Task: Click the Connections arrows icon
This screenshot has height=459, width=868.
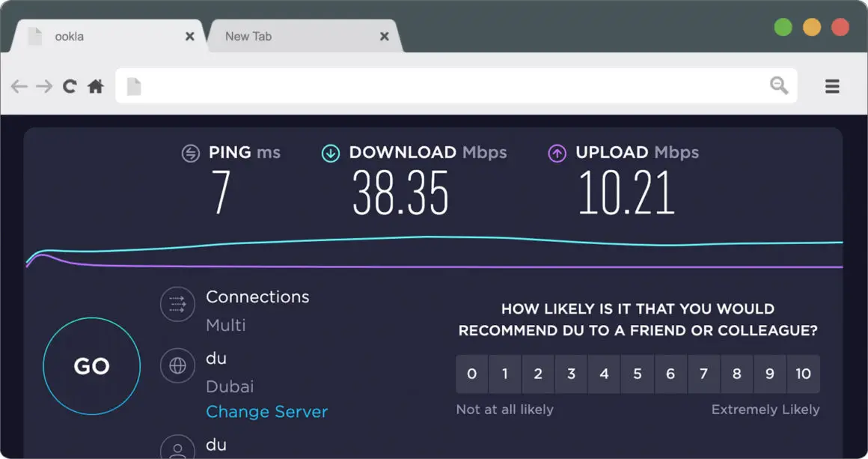Action: tap(177, 304)
